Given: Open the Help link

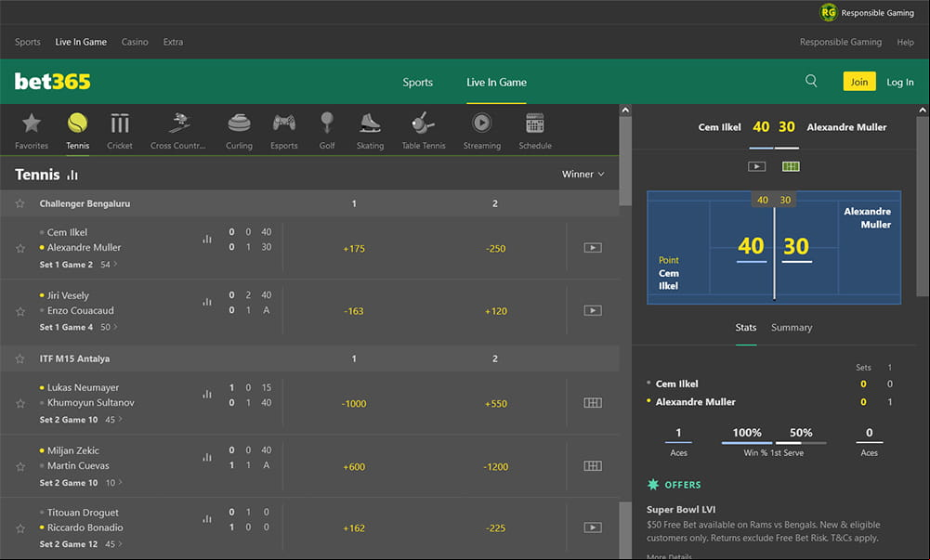Looking at the screenshot, I should (x=905, y=42).
